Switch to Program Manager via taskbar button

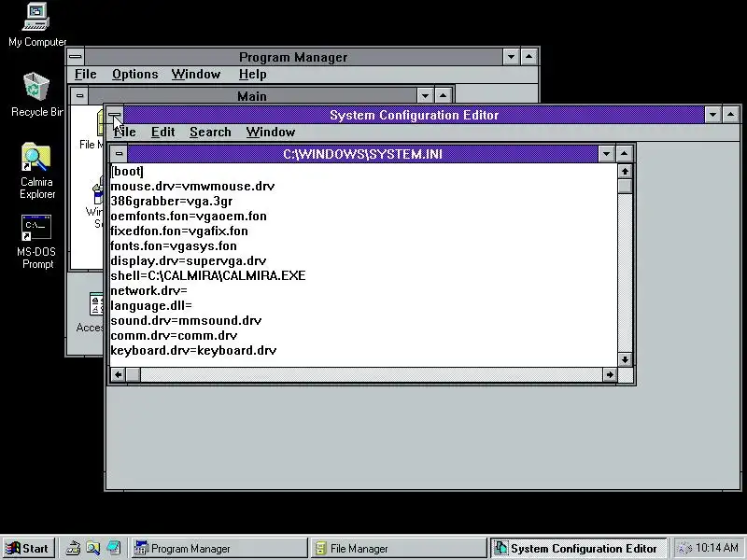click(219, 548)
